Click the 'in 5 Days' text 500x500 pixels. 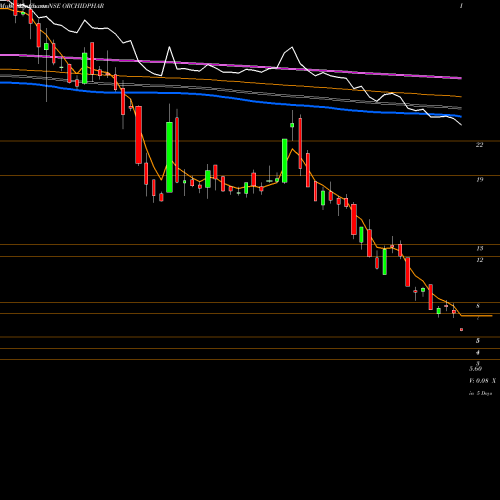pyautogui.click(x=480, y=393)
